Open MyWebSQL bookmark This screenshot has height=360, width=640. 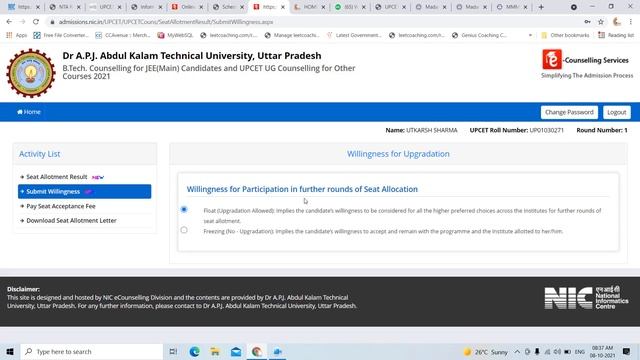click(176, 36)
